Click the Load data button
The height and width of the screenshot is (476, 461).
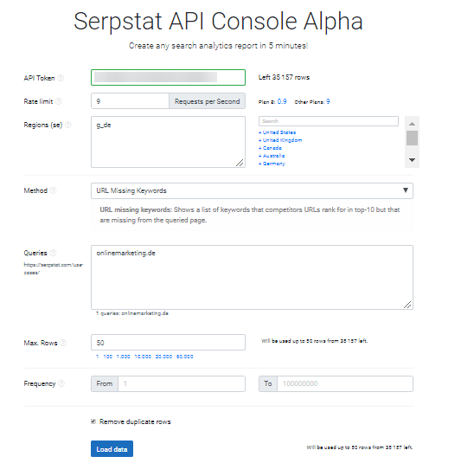pyautogui.click(x=112, y=448)
